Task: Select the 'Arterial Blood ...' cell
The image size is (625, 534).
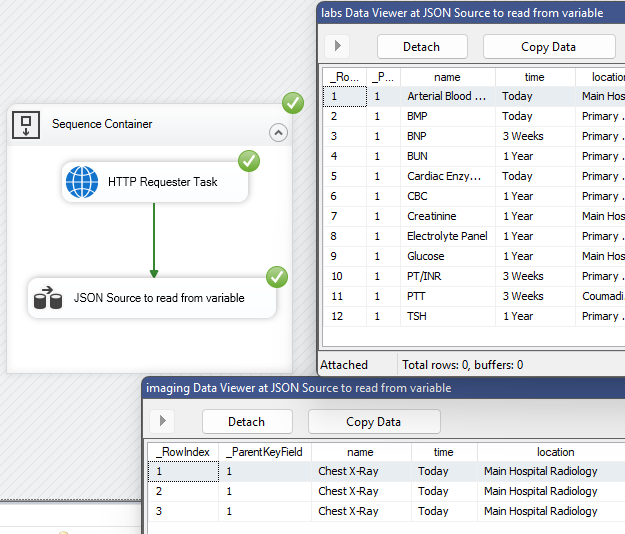Action: pos(448,96)
